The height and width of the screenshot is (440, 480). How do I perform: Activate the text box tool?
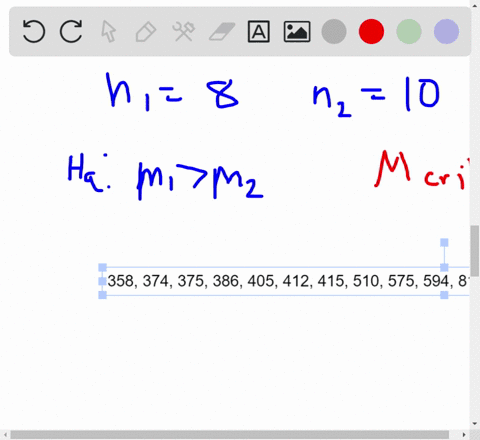tap(259, 32)
